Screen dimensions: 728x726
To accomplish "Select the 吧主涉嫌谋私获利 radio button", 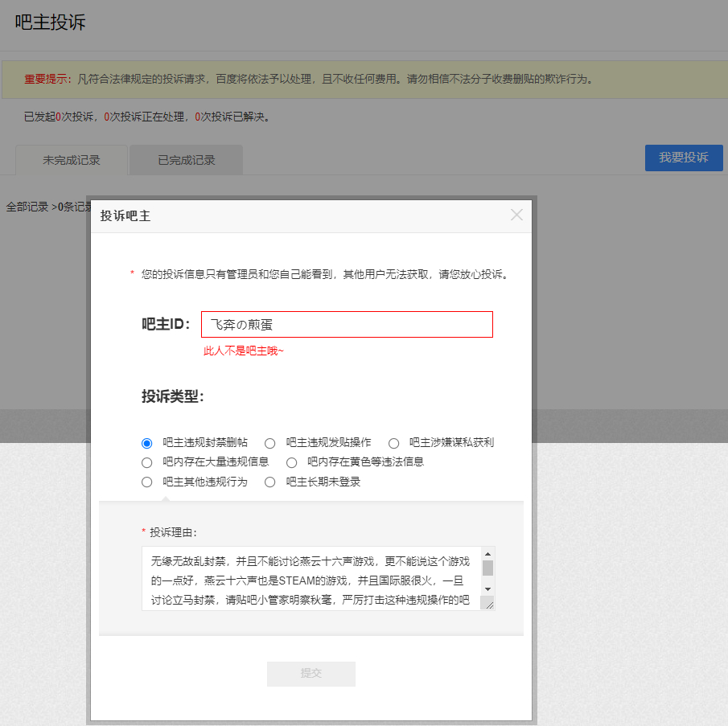I will click(x=393, y=443).
